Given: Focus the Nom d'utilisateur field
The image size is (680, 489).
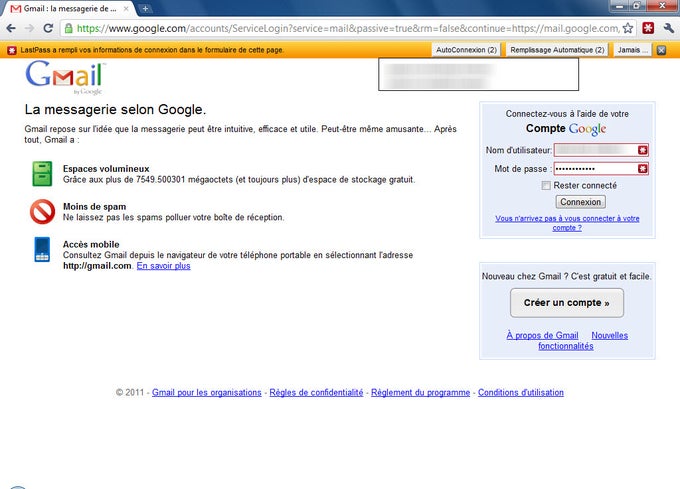Looking at the screenshot, I should point(601,150).
